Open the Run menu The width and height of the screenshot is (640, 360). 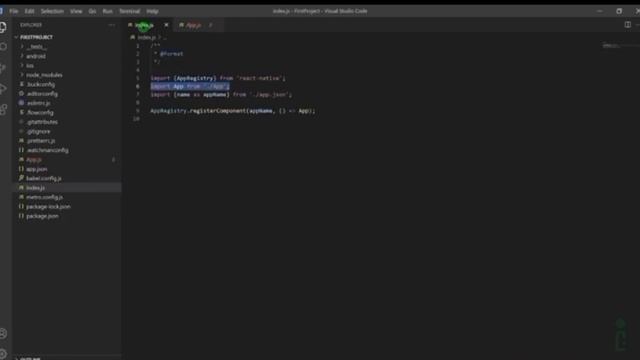107,11
